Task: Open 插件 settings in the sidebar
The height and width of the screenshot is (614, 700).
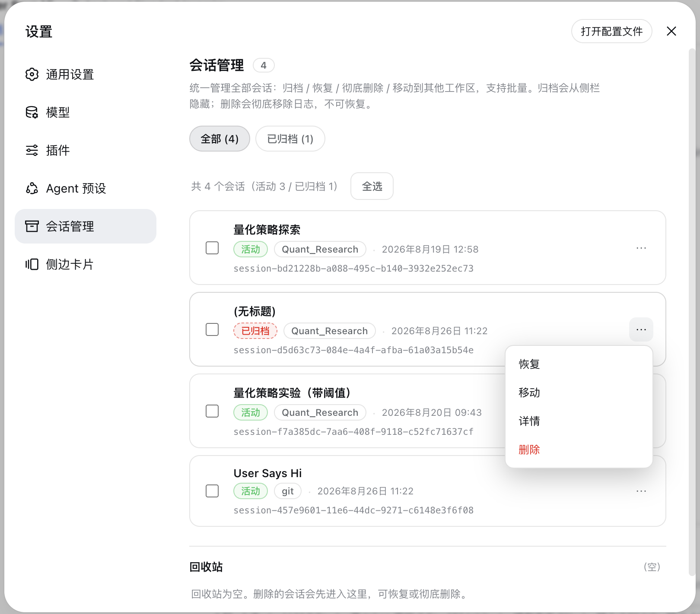Action: (x=86, y=150)
